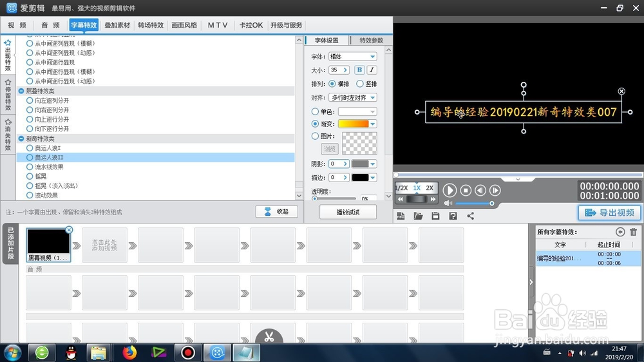Screen dimensions: 644x362
Task: Collapse the 层叠特效类 category
Action: pos(21,91)
